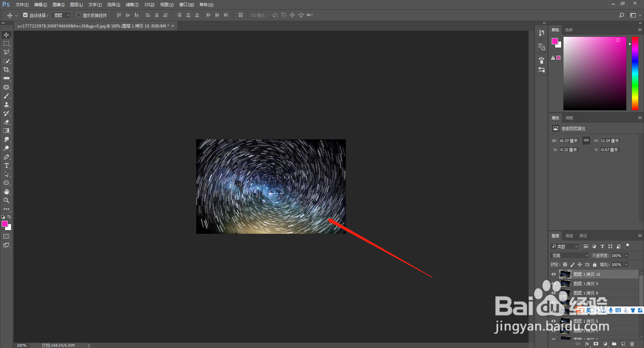Swap foreground and background colors
The width and height of the screenshot is (644, 348).
[9, 217]
